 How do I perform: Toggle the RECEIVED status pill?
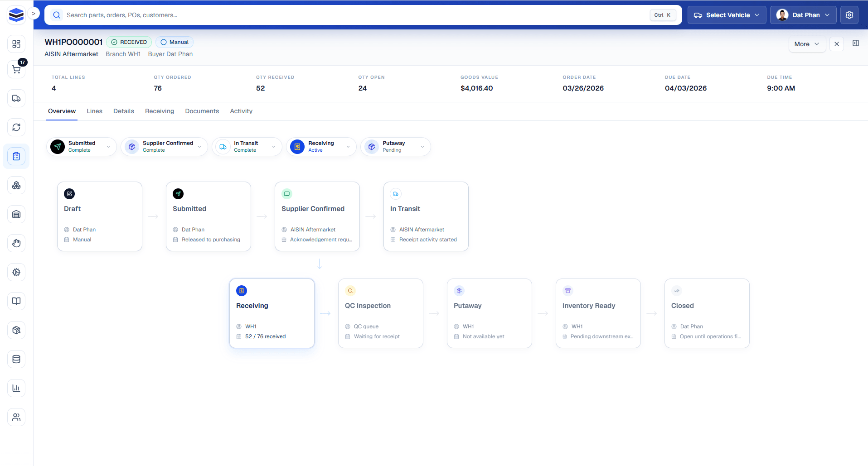[129, 42]
